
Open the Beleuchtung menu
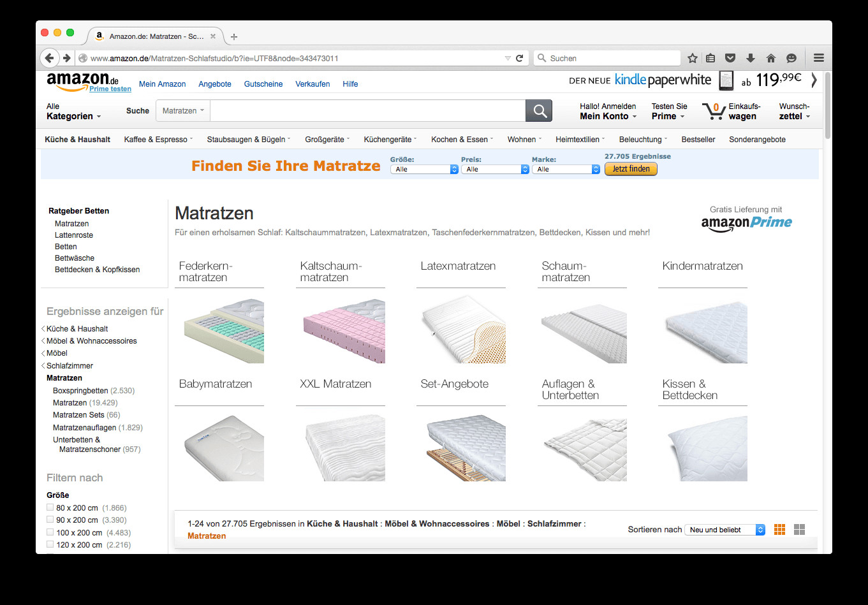click(643, 140)
